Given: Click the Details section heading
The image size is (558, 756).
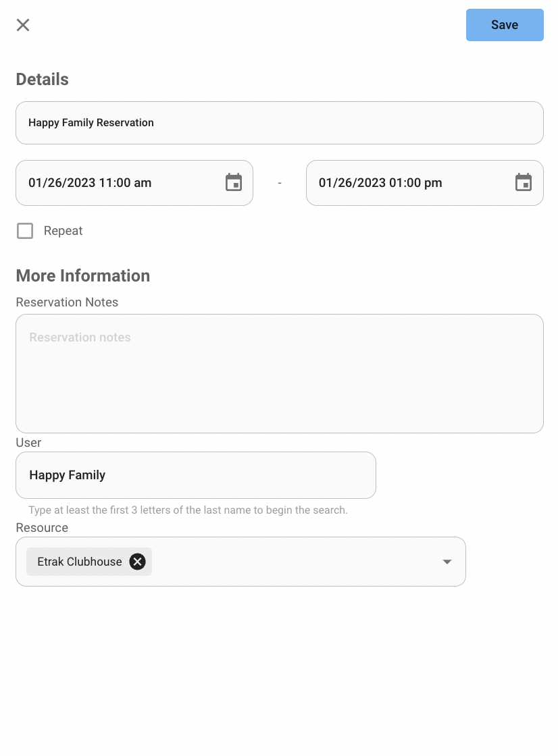Looking at the screenshot, I should (x=43, y=80).
